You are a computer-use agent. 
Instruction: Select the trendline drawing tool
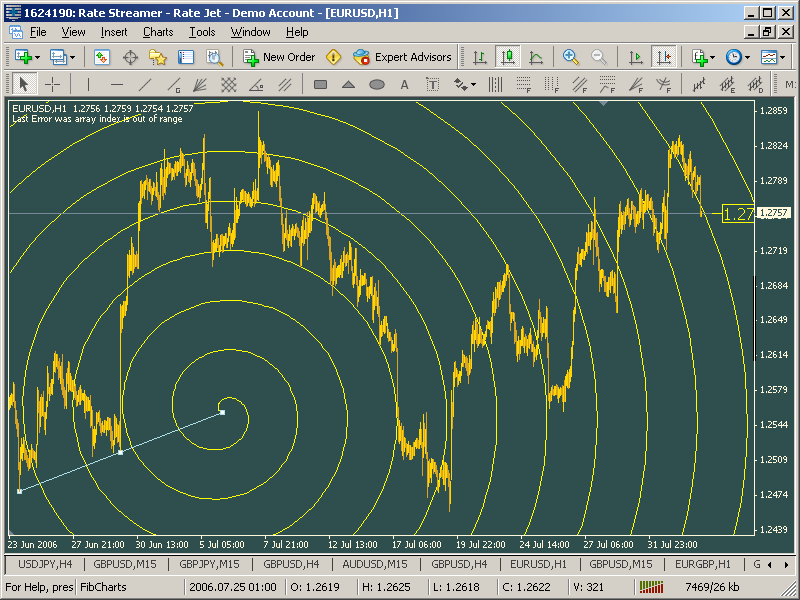[145, 84]
